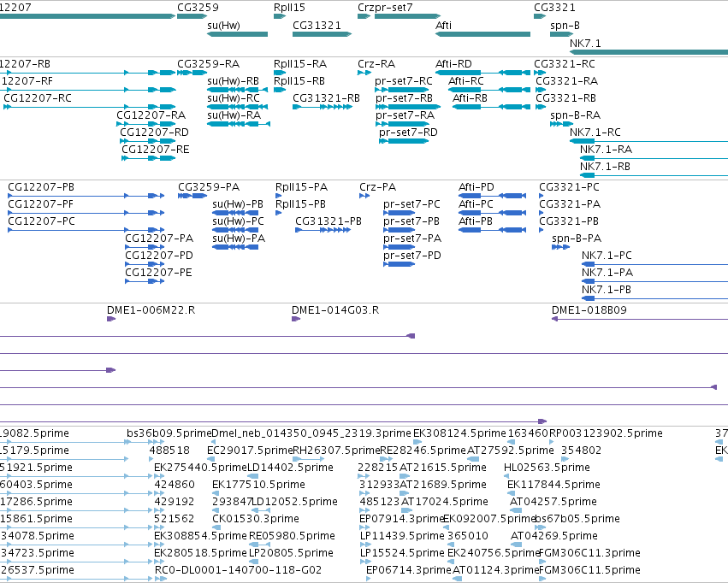The width and height of the screenshot is (728, 583).
Task: Select the LD14402.5prime EST label
Action: pos(290,468)
